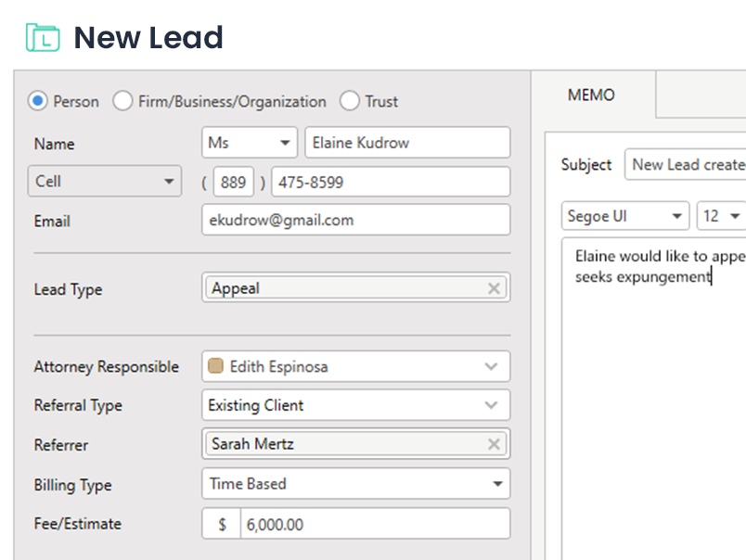Select the Trust radio button
The height and width of the screenshot is (560, 746).
click(350, 101)
